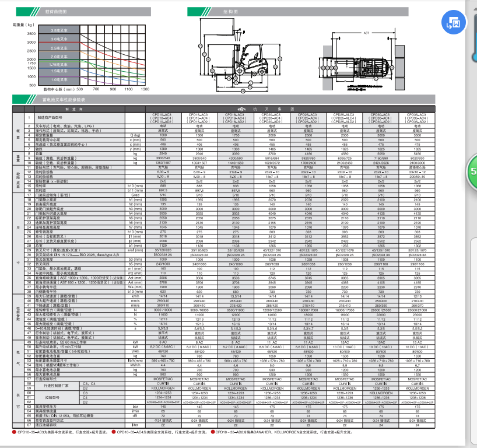The width and height of the screenshot is (477, 448).
Task: Select the "蓄电池叉车性能参数表" table heading
Action: (x=64, y=100)
